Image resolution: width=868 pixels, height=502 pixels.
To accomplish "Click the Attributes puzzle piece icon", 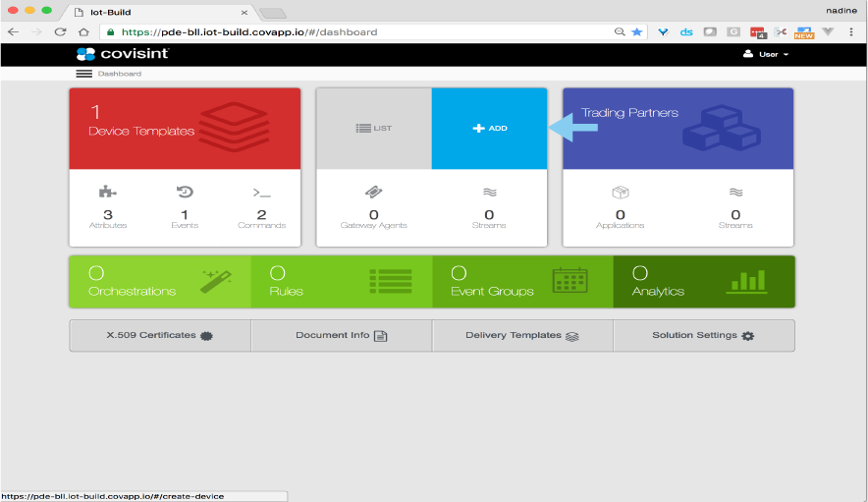I will (x=107, y=193).
